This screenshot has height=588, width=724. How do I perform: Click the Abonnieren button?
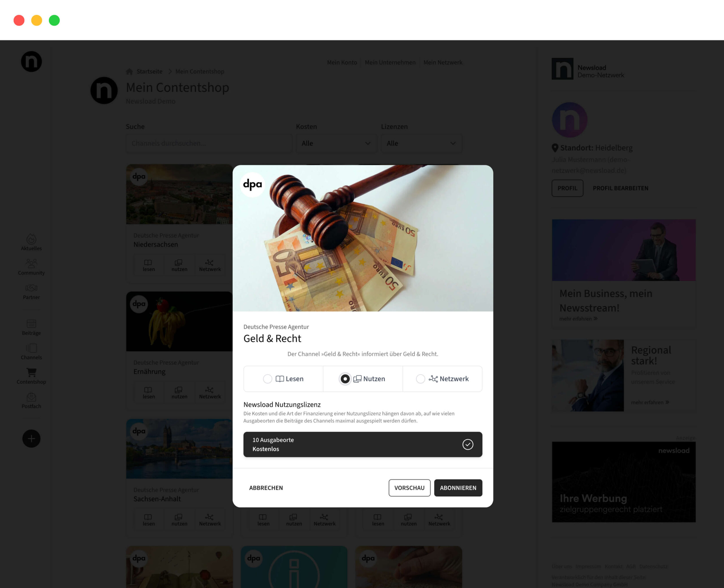tap(458, 487)
